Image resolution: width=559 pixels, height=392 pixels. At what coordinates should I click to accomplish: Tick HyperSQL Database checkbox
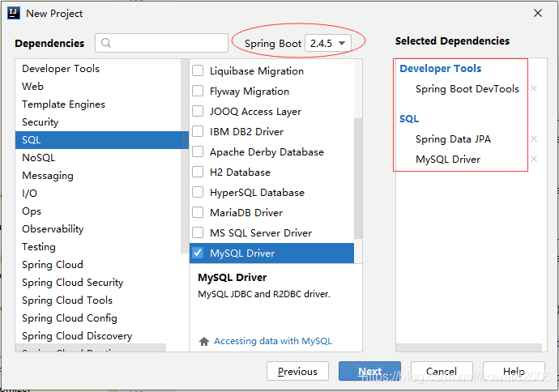[198, 193]
